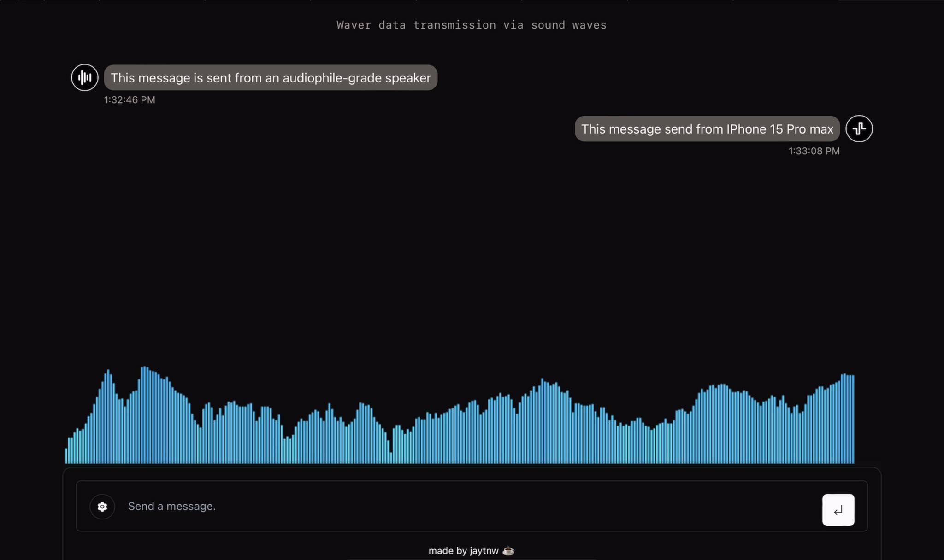The image size is (944, 560).
Task: Click 'jaytnw' author name in footer
Action: (x=484, y=551)
